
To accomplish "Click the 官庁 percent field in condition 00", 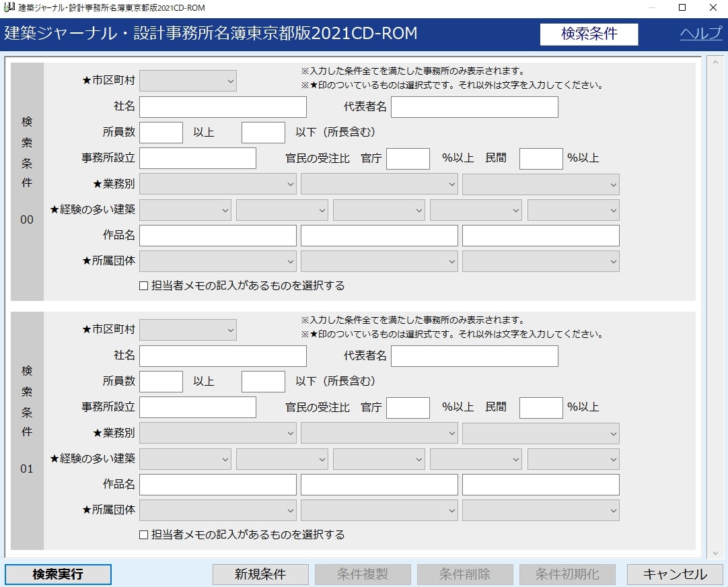I will pos(408,158).
